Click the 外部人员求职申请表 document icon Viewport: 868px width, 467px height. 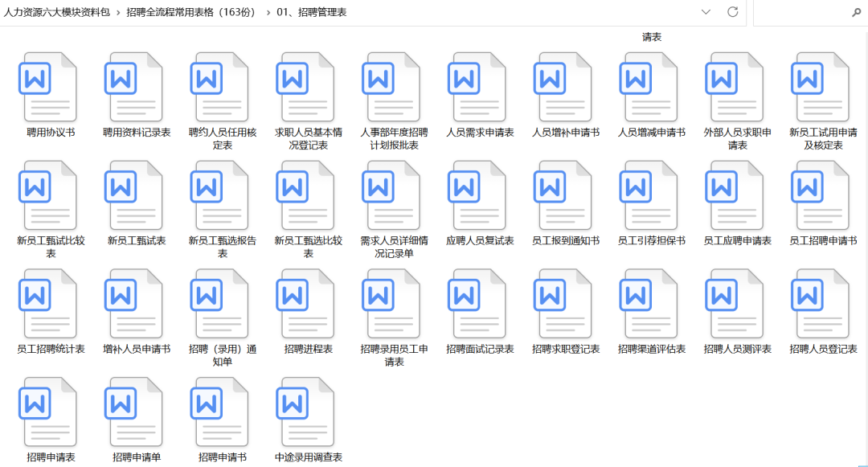(x=735, y=87)
